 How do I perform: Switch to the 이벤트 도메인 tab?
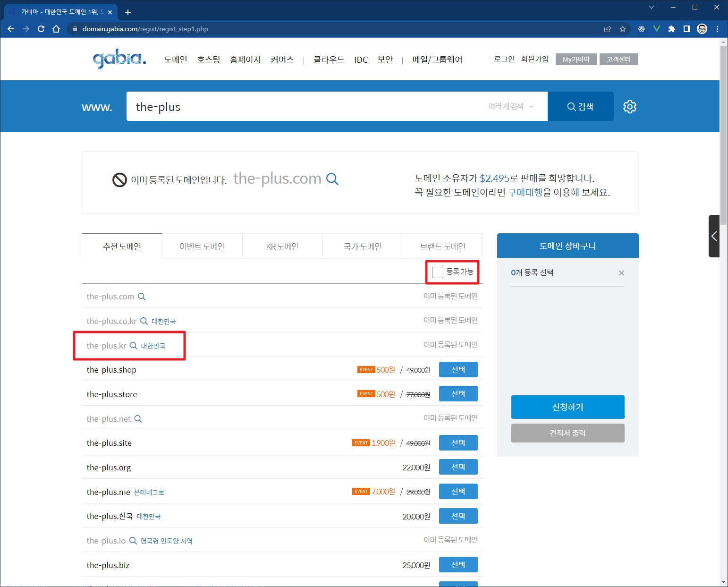(x=202, y=247)
